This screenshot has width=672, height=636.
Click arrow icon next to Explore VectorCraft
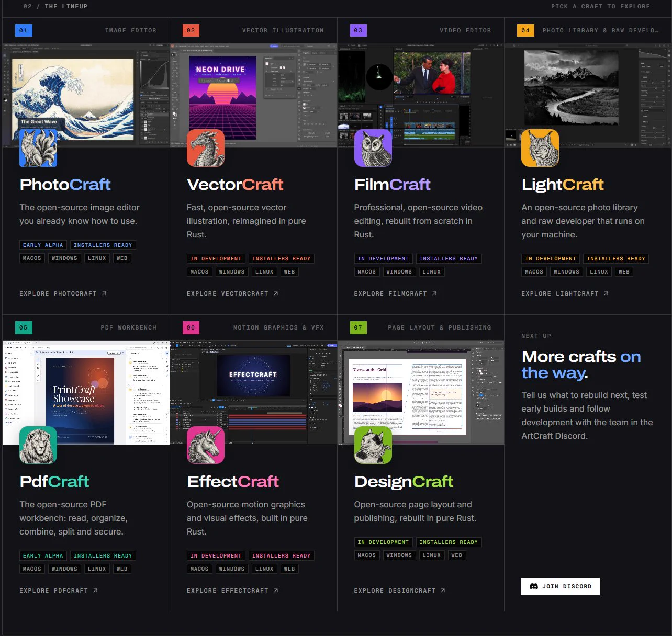(276, 293)
